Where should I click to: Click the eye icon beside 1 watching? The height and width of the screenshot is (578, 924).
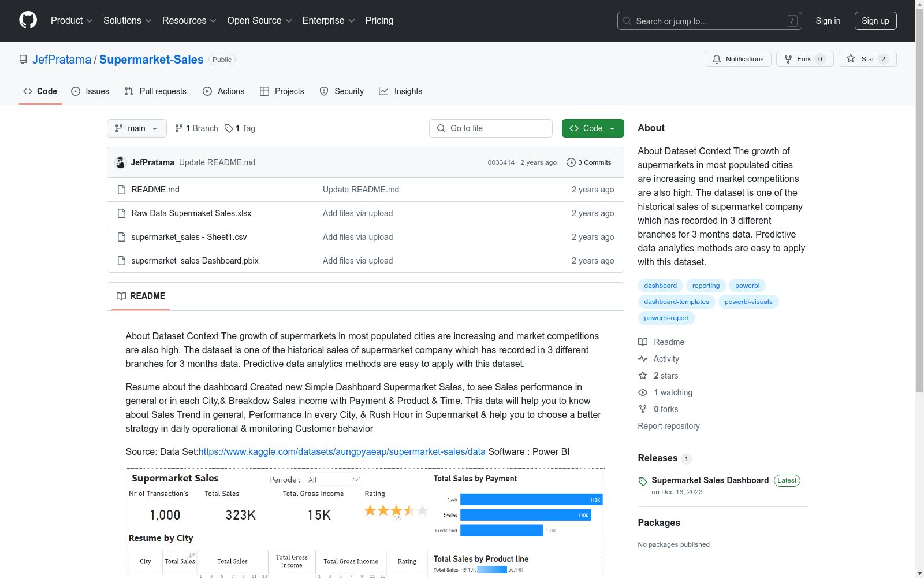[x=643, y=392]
